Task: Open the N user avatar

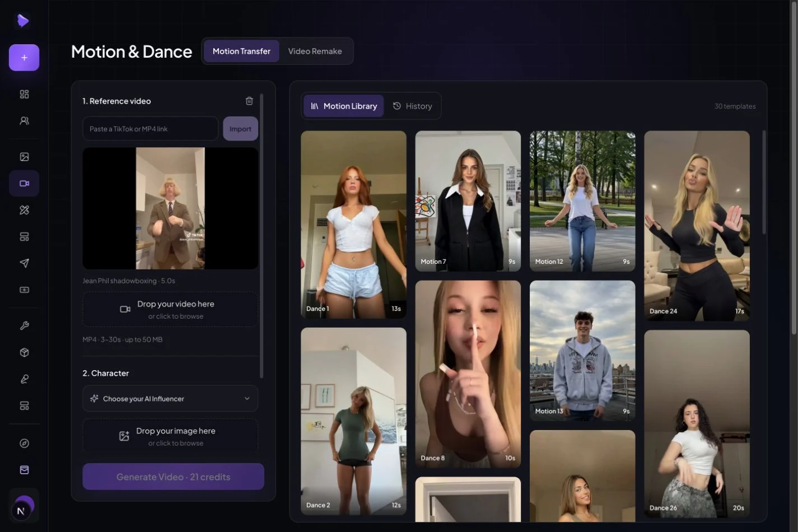Action: click(21, 510)
